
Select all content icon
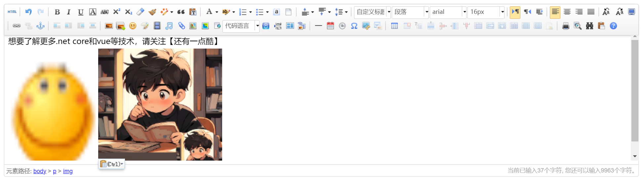[x=276, y=12]
